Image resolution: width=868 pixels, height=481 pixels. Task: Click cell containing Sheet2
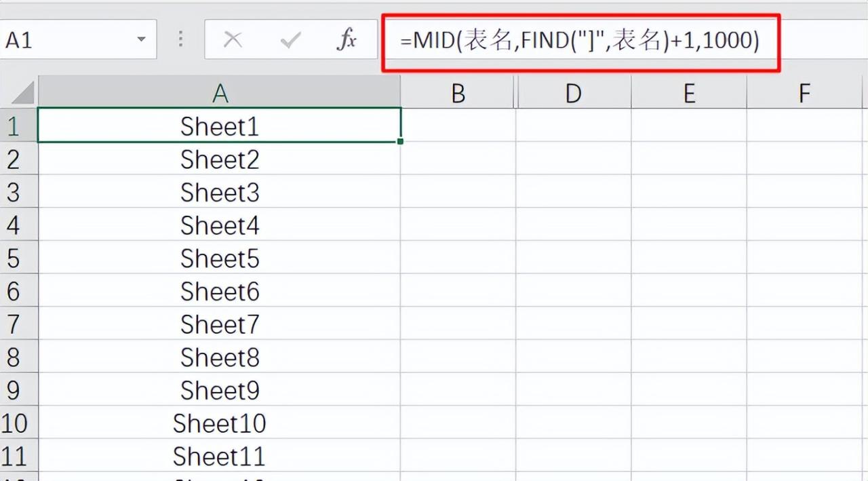click(x=220, y=159)
